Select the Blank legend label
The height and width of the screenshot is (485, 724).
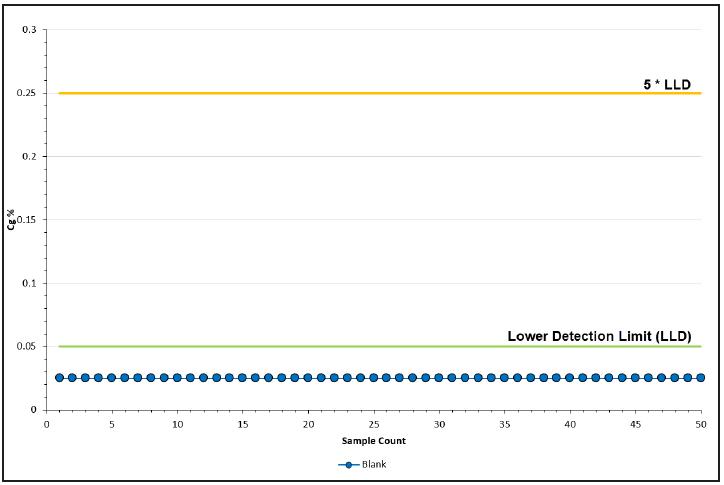(x=374, y=464)
